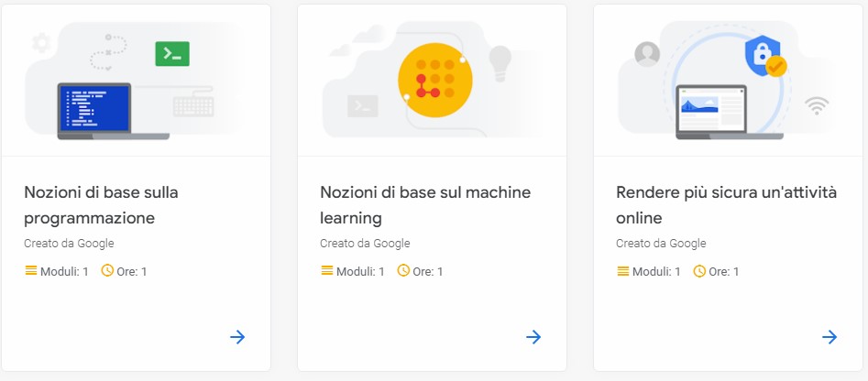Screen dimensions: 868x381
Task: Click 'Ore: 1' on the machine learning card
Action: (427, 271)
